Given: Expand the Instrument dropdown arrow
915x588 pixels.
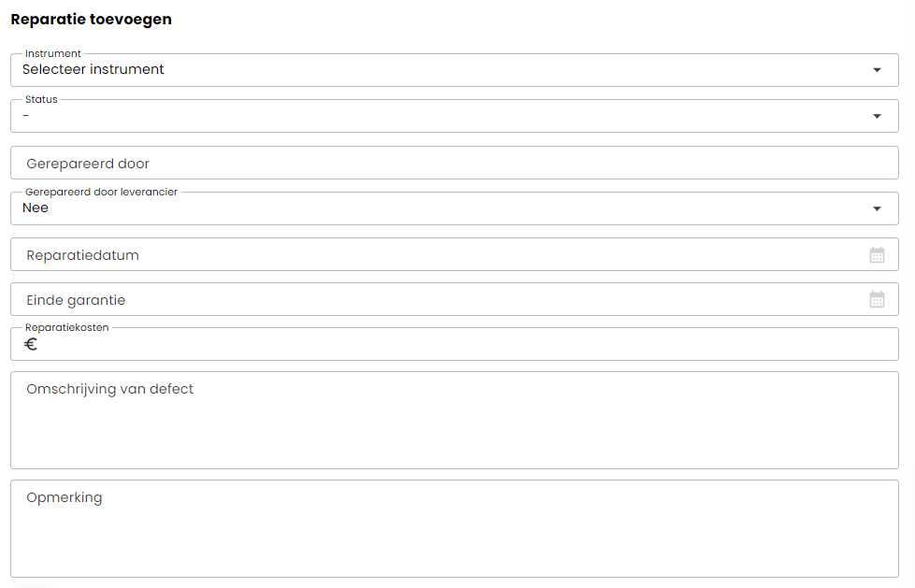Looking at the screenshot, I should (877, 70).
